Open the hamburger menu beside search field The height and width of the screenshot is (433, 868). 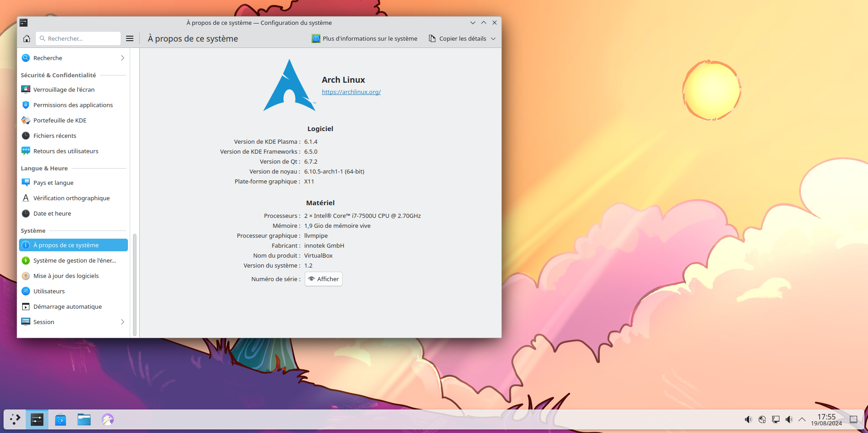(130, 38)
